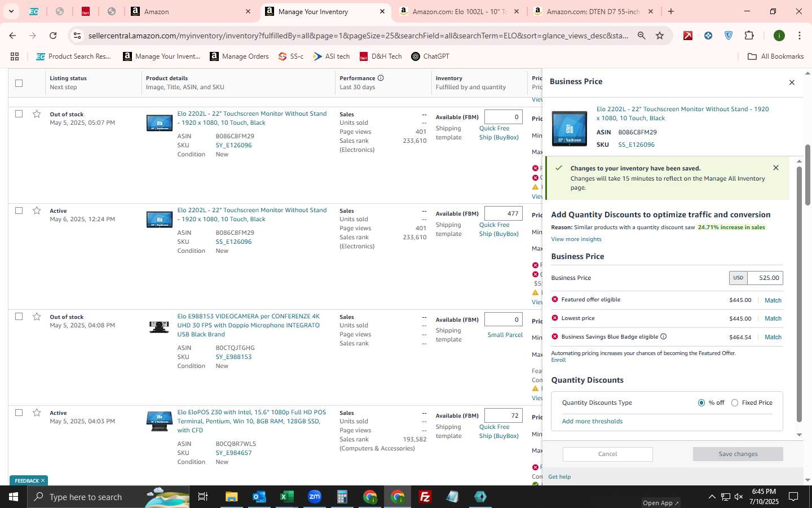Dismiss the inventory saved notification
812x508 pixels.
pos(776,168)
